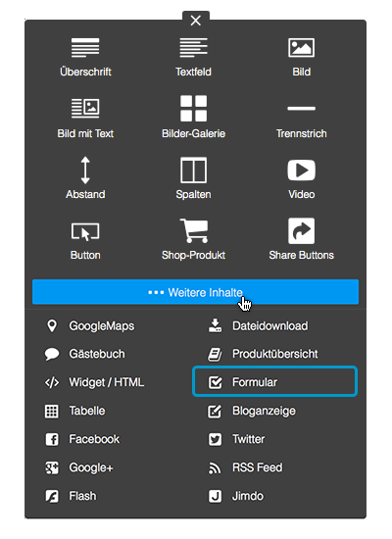
Task: Add a Video element
Action: tap(301, 179)
